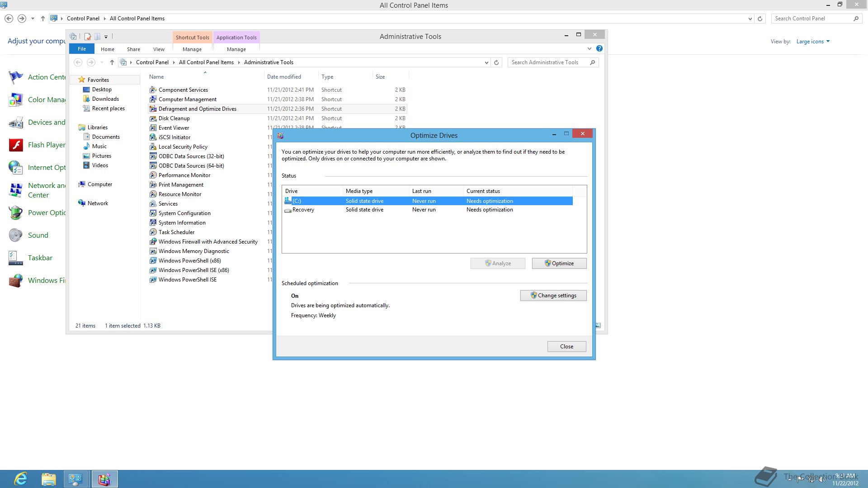Open Action Center in Control Panel
The height and width of the screenshot is (488, 868).
(x=37, y=77)
